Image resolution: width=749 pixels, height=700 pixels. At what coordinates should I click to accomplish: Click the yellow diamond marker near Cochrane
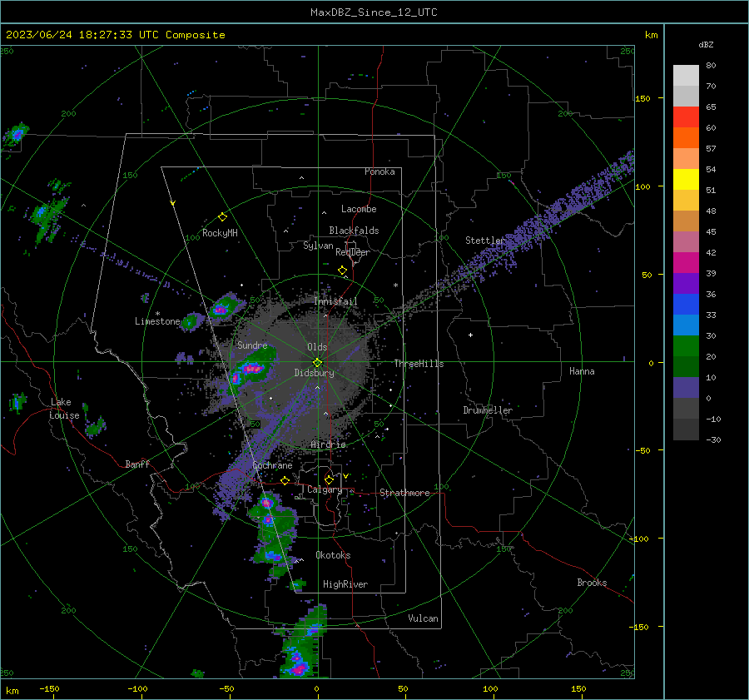285,480
